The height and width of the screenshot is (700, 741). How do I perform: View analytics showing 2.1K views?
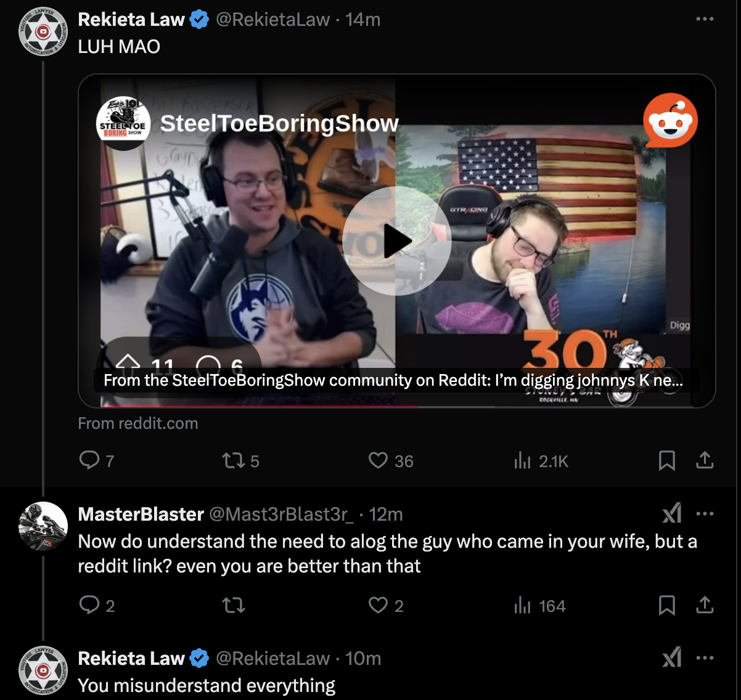click(x=541, y=460)
